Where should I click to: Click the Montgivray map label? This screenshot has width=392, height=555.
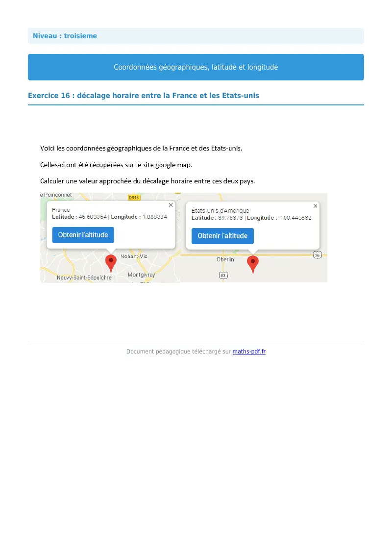(x=142, y=275)
